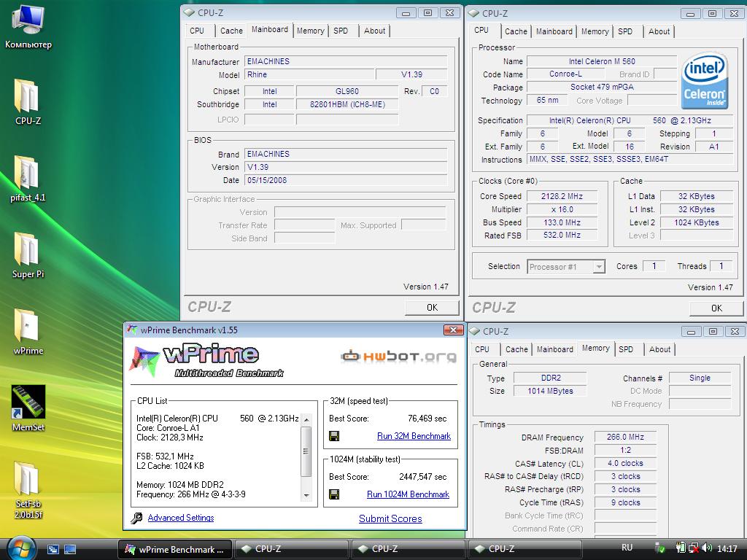Open the pifast_4.1 desktop folder
The width and height of the screenshot is (747, 560).
[28, 179]
